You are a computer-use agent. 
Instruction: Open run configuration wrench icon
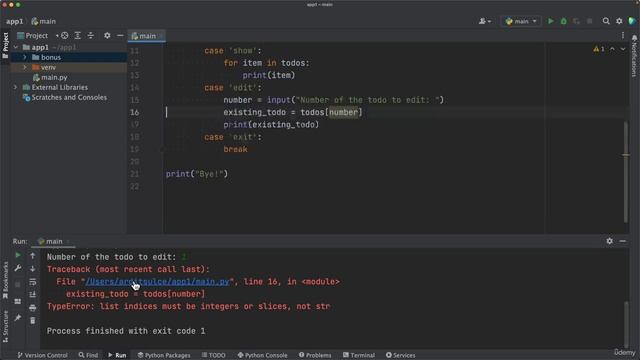[x=18, y=268]
